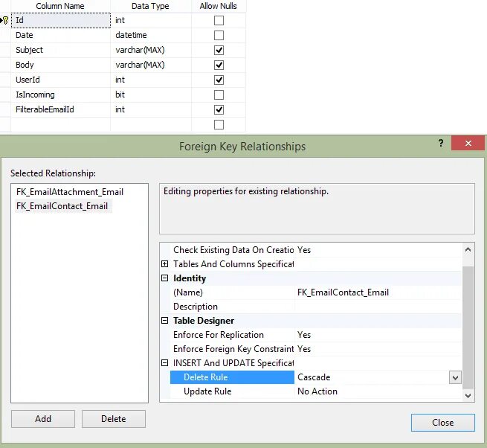Screen dimensions: 487x448
Task: Collapse INSERT And UPDATE Specification node
Action: 165,363
